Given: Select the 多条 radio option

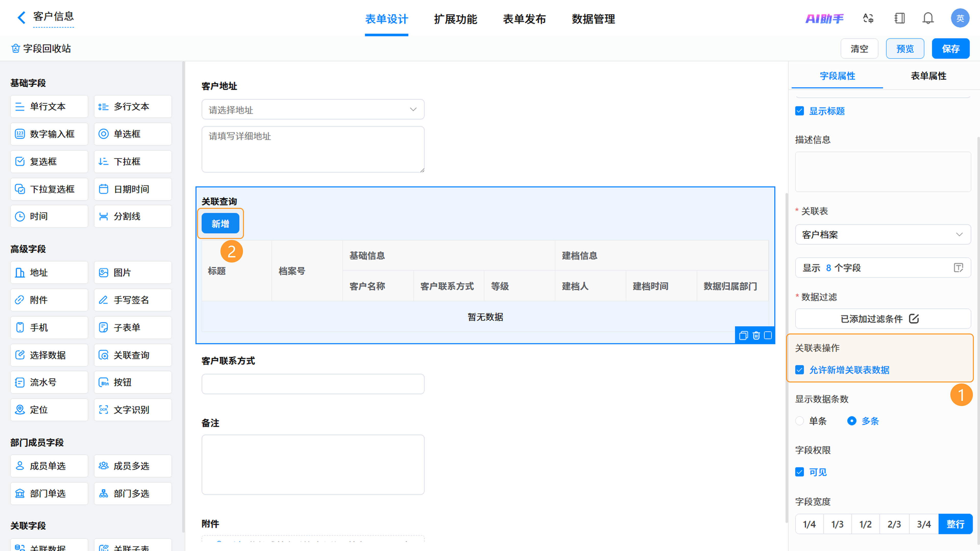Looking at the screenshot, I should tap(852, 421).
